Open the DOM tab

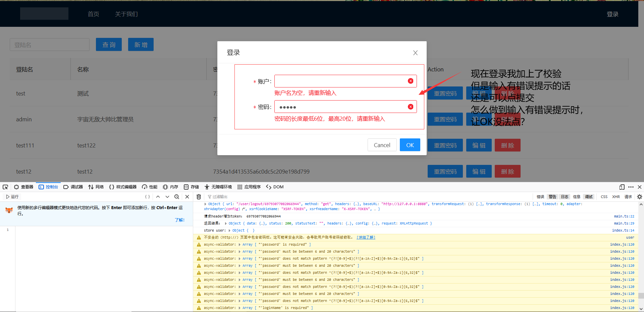pyautogui.click(x=275, y=187)
